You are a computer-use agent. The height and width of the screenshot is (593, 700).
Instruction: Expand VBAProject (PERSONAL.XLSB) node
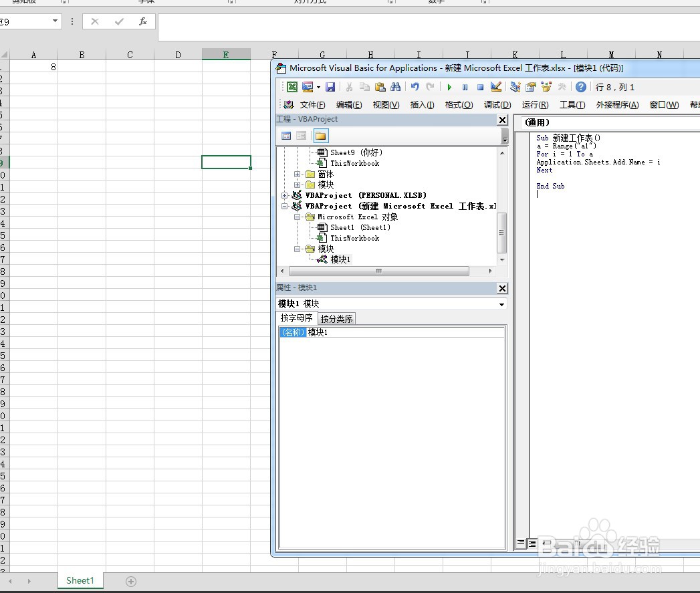[x=285, y=196]
